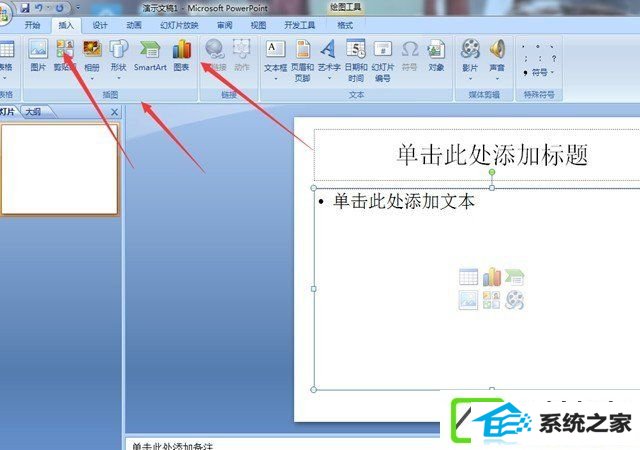The height and width of the screenshot is (450, 640).
Task: Click the Movie (影片) icon
Action: coord(470,50)
